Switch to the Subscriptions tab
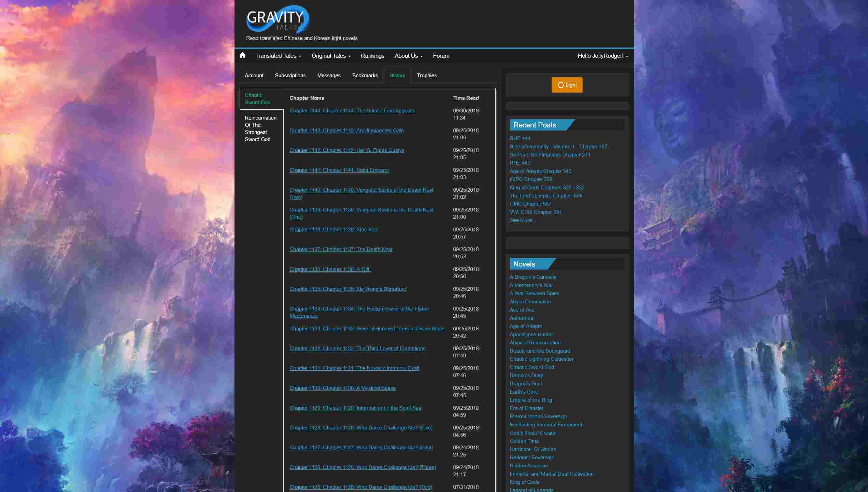 coord(290,75)
